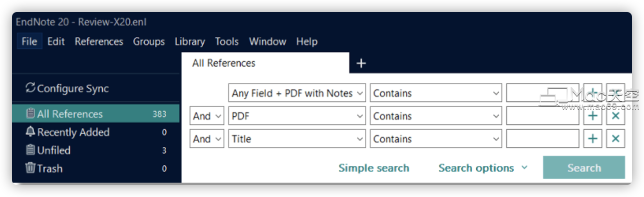
Task: Open the PDF field dropdown
Action: [297, 116]
